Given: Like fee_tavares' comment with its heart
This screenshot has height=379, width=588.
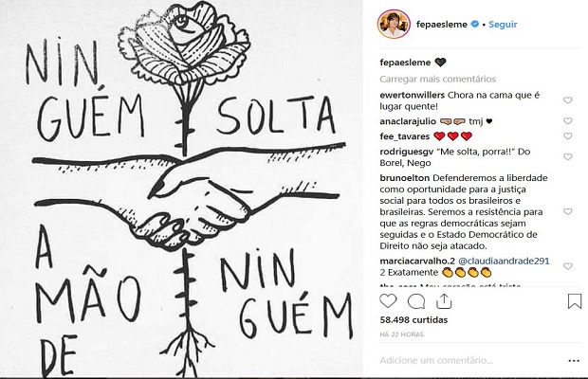Looking at the screenshot, I should [x=568, y=135].
